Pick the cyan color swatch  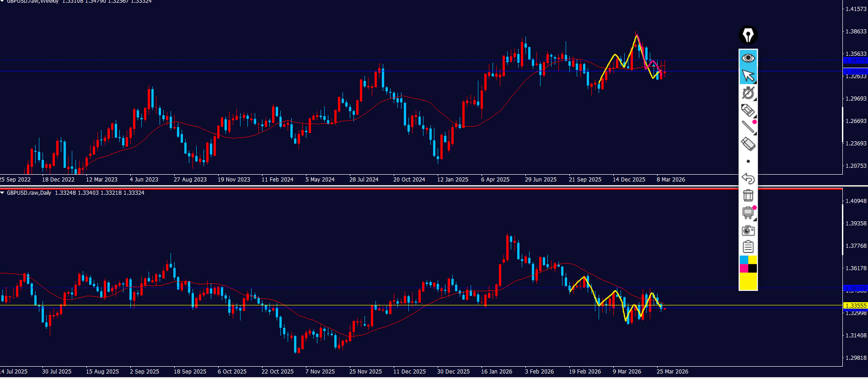[744, 260]
